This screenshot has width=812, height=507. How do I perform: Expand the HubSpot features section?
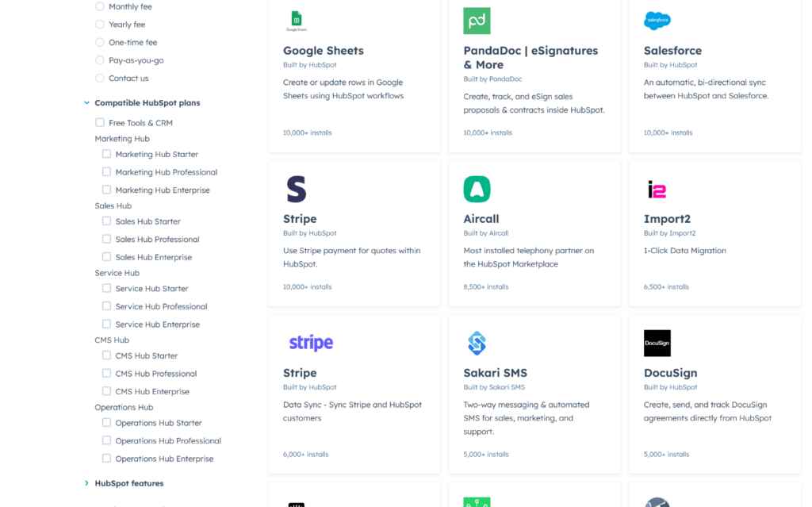coord(86,483)
